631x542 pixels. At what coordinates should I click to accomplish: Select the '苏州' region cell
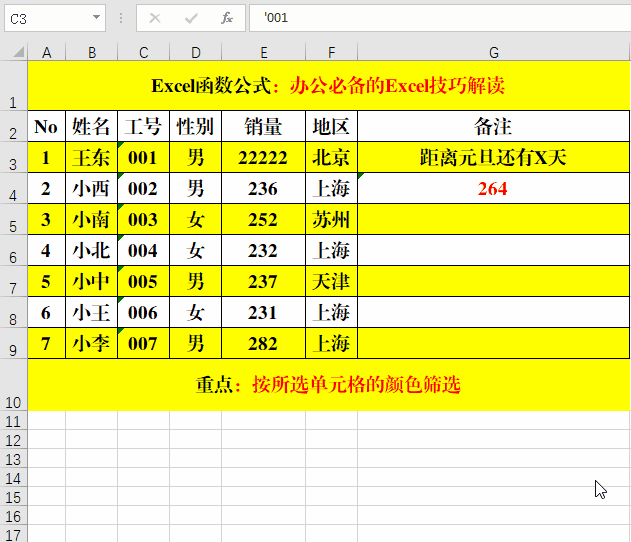coord(331,219)
